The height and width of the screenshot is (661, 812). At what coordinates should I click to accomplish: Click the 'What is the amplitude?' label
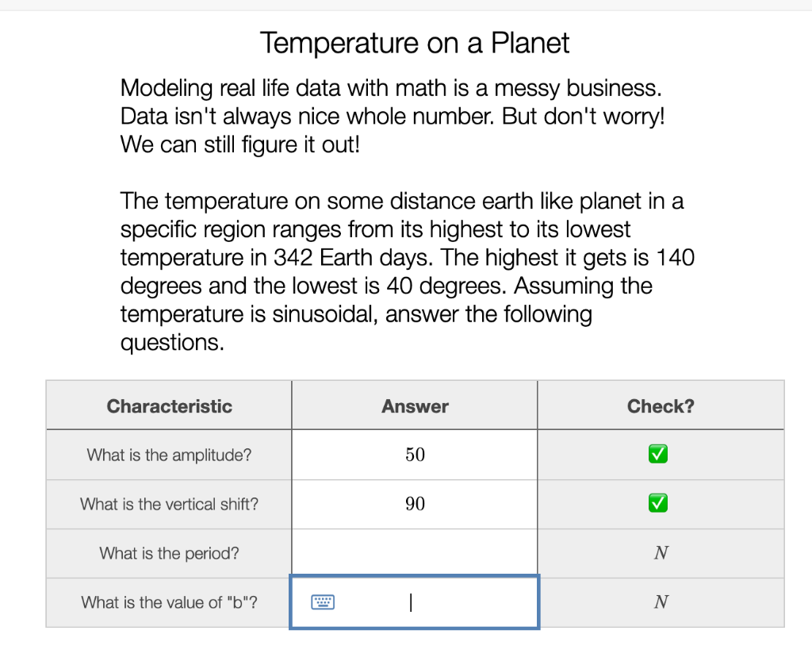[x=168, y=454]
